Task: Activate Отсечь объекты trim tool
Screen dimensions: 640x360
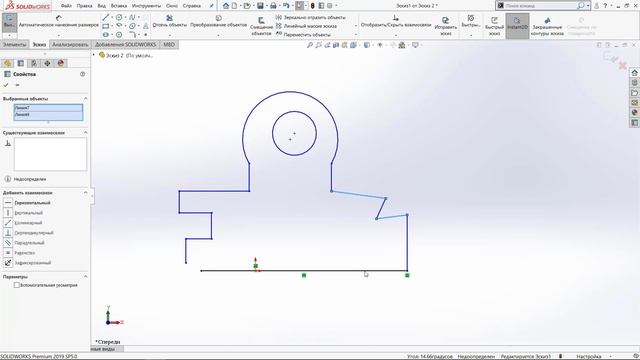Action: tap(169, 21)
